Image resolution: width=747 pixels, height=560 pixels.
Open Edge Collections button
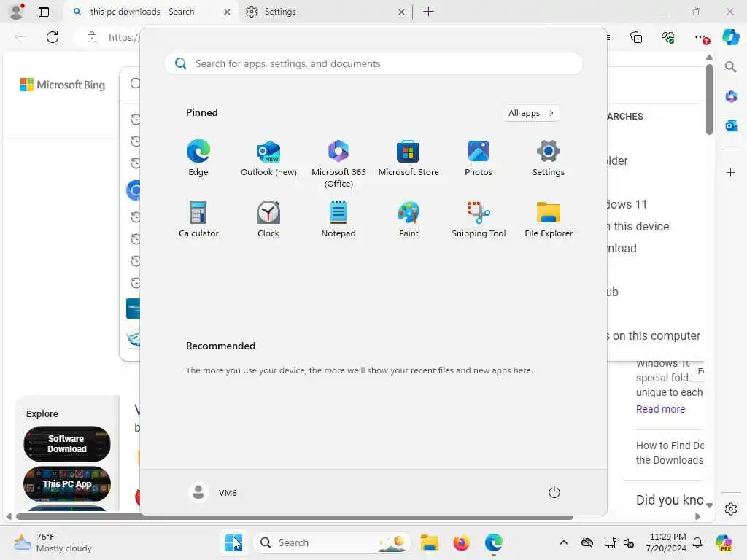tap(636, 37)
